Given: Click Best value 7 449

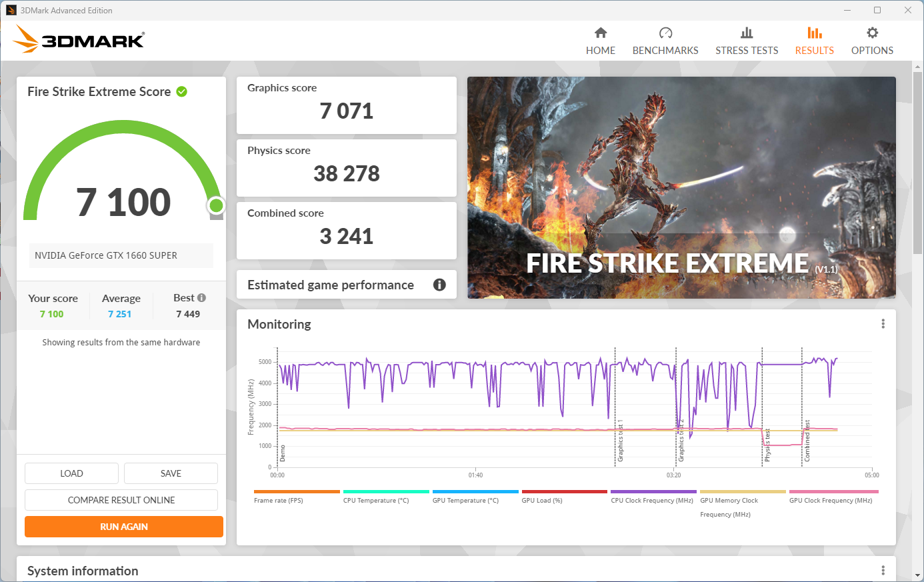Looking at the screenshot, I should (188, 314).
